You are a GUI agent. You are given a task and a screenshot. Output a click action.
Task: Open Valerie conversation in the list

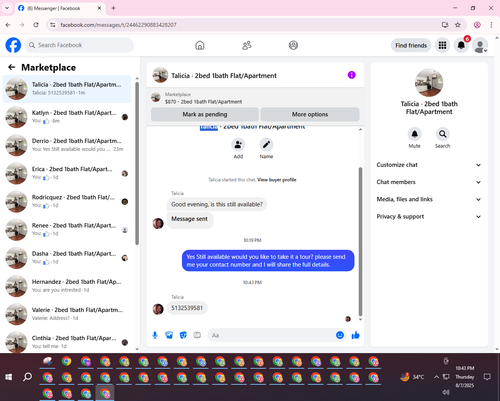[x=67, y=314]
